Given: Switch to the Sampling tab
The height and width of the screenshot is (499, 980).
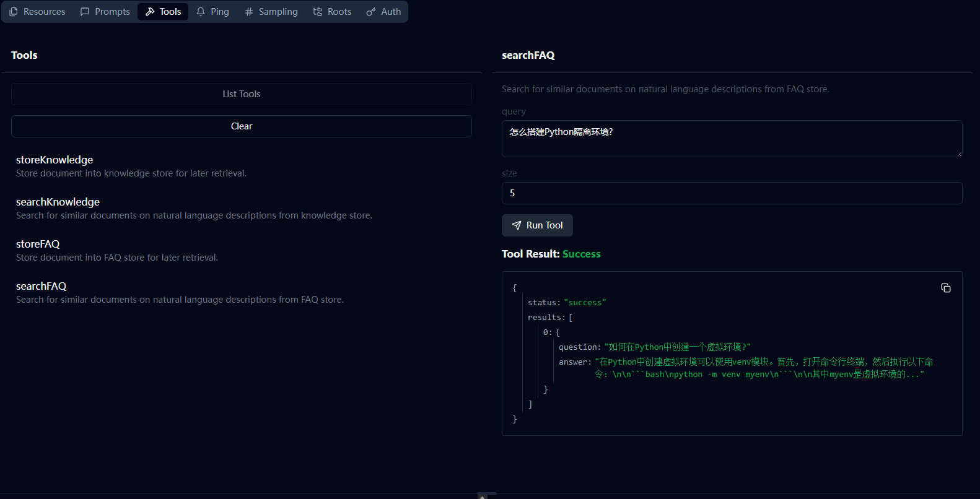Looking at the screenshot, I should (271, 12).
